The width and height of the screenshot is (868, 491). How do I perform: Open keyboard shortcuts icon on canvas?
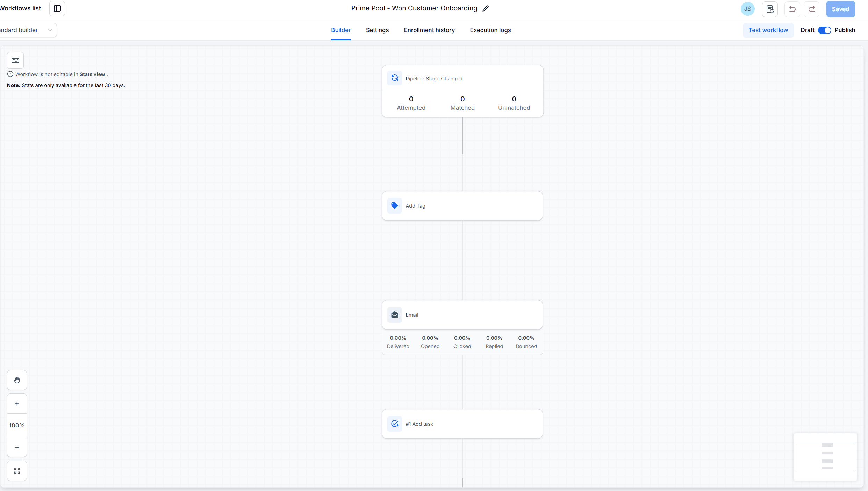[15, 60]
